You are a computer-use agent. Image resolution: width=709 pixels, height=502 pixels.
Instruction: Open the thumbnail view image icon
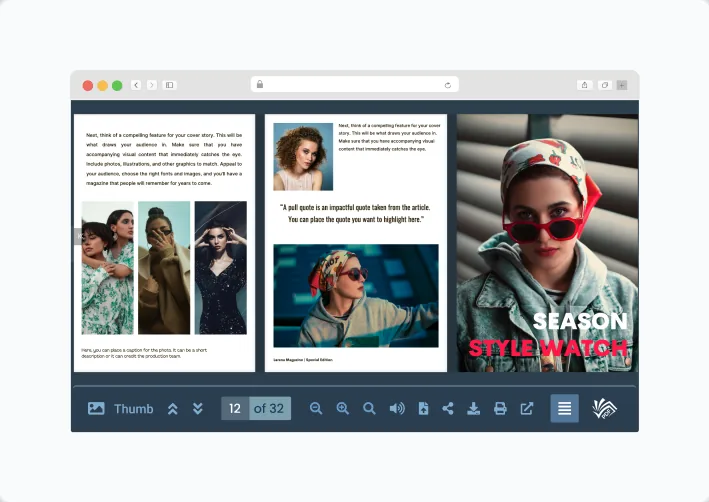point(96,408)
